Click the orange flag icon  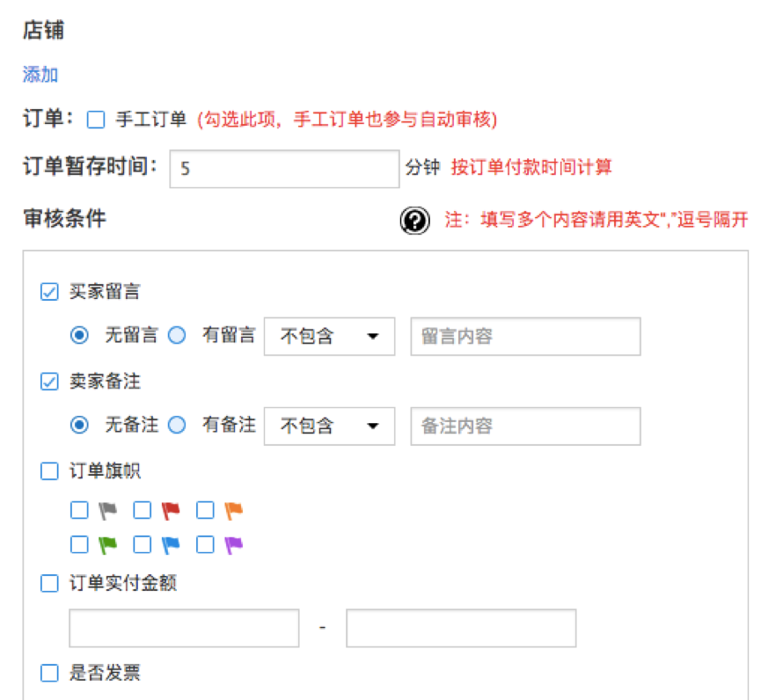coord(233,510)
